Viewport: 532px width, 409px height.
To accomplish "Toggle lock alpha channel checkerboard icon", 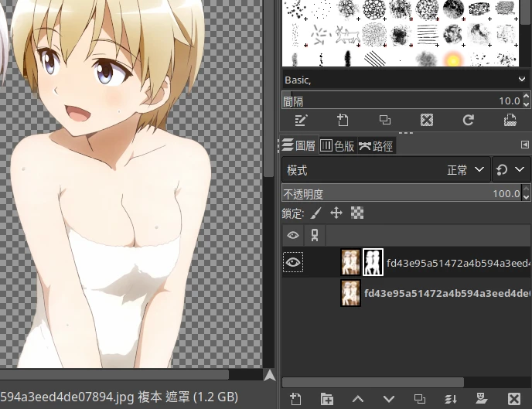I will tap(357, 213).
